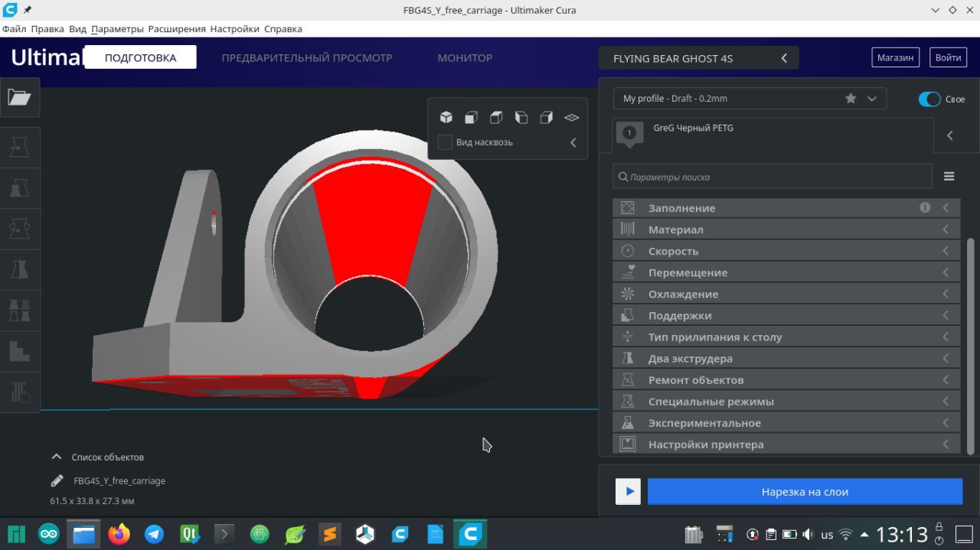
Task: Click the extruder 1 icon tab
Action: pos(630,134)
